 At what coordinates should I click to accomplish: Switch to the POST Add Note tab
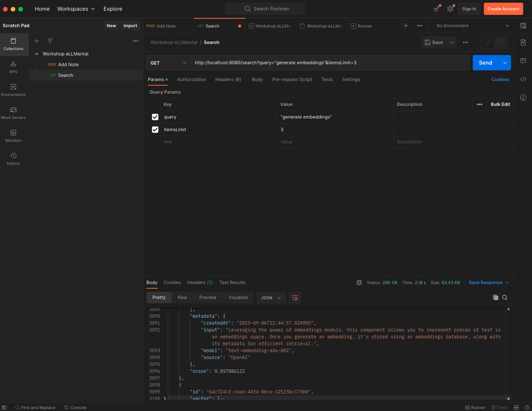pyautogui.click(x=169, y=26)
